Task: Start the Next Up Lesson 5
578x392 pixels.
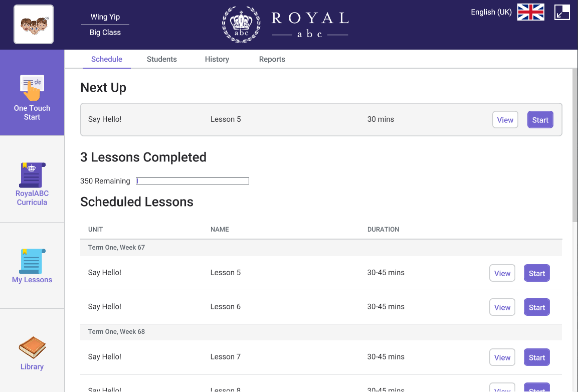Action: click(540, 120)
